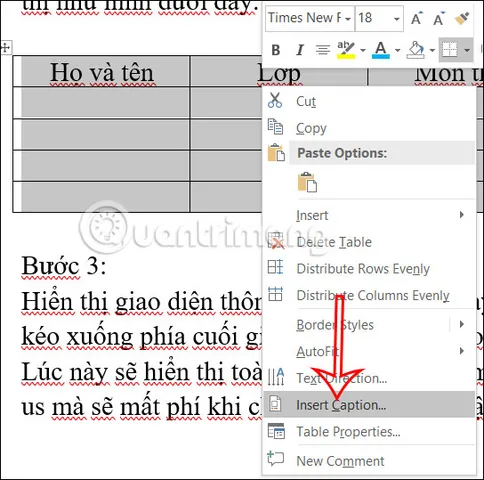This screenshot has width=484, height=480.
Task: Click the line starting 'us mà sẽ mất phí'
Action: point(142,407)
